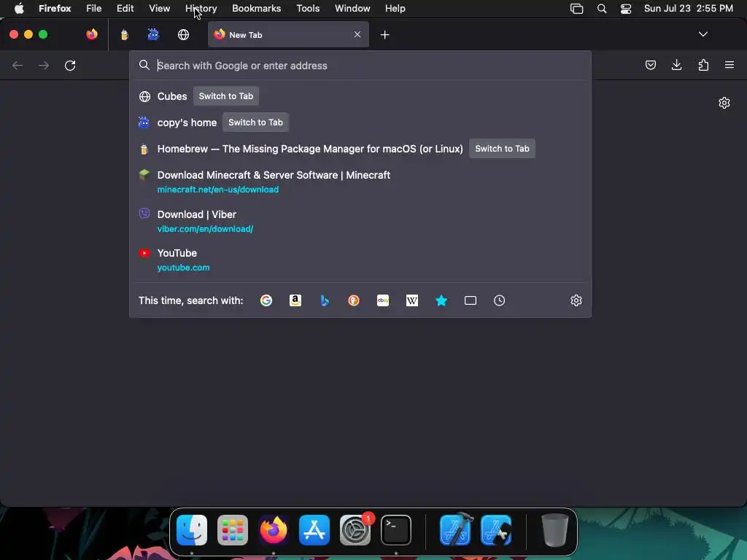Open the View menu
747x560 pixels.
(159, 9)
